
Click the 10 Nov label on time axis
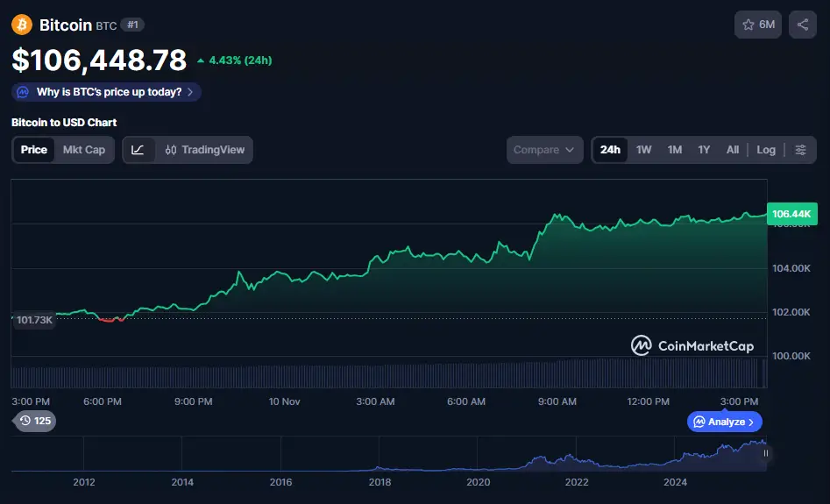(x=284, y=401)
